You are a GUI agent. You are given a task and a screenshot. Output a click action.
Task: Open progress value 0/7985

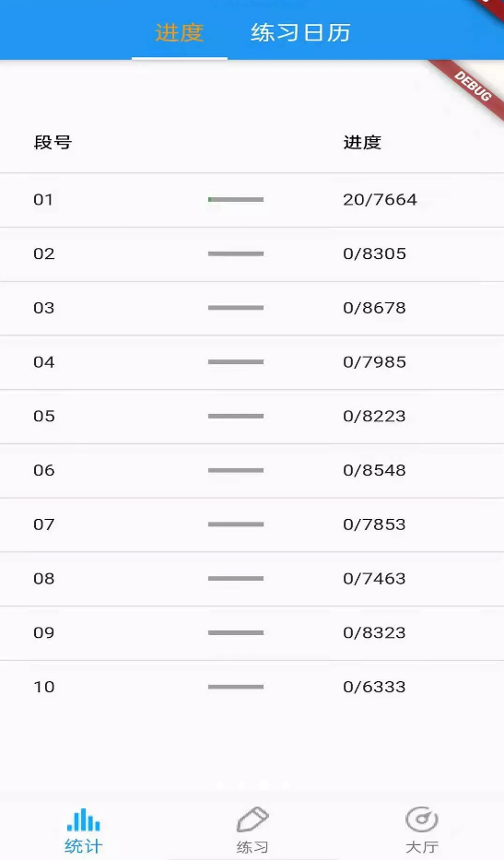click(375, 362)
